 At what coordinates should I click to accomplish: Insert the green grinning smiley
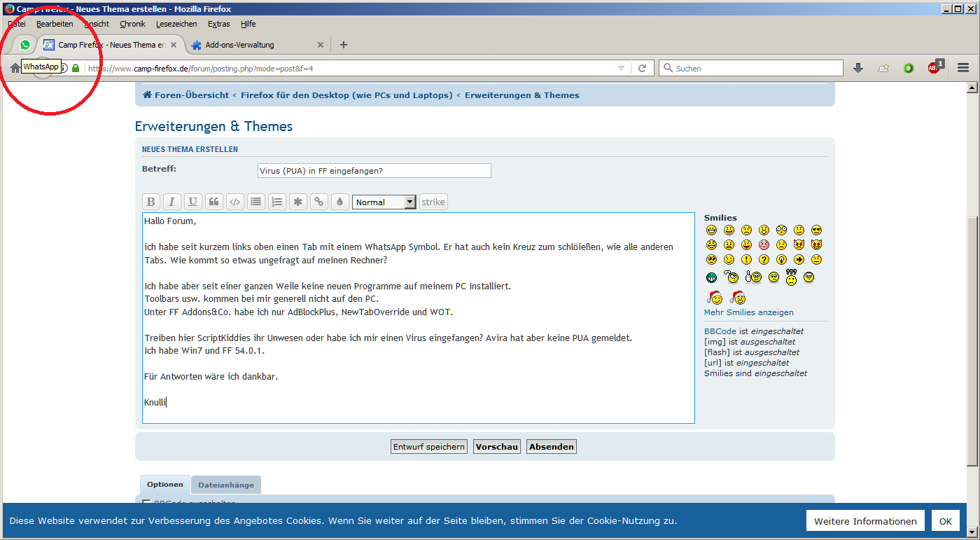coord(711,277)
